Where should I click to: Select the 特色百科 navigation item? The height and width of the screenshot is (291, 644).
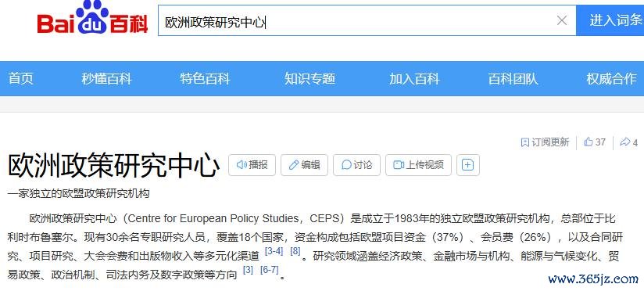tap(205, 78)
